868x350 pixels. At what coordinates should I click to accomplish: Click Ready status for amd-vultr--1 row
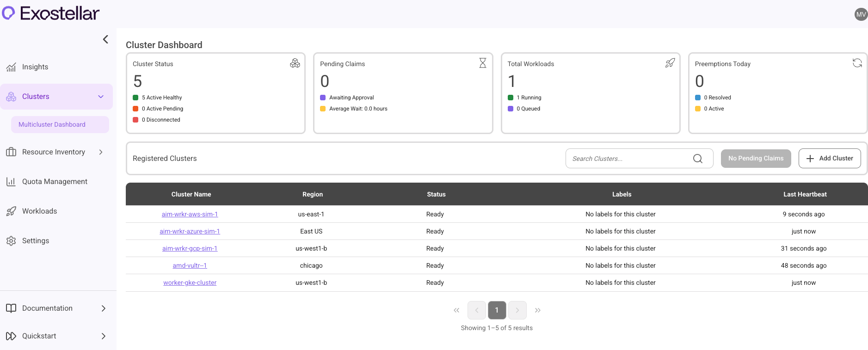(435, 265)
